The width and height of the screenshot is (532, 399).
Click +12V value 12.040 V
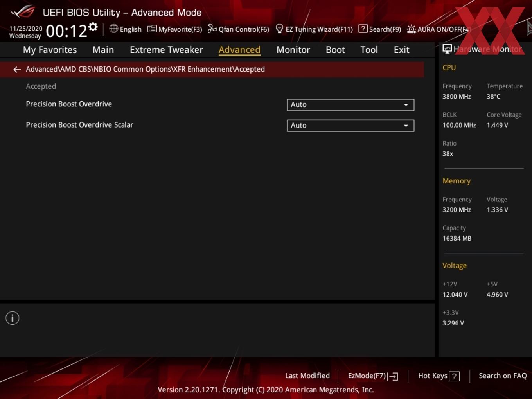(x=455, y=295)
